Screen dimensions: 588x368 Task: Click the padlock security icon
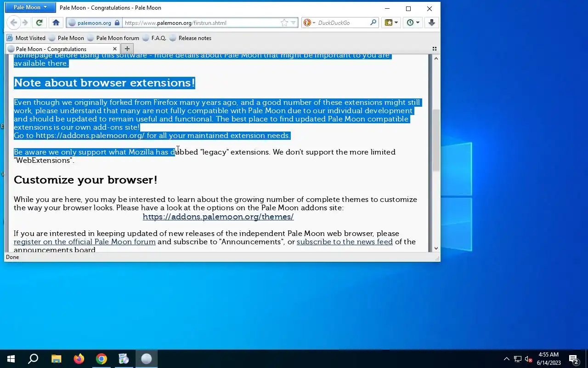tap(117, 23)
